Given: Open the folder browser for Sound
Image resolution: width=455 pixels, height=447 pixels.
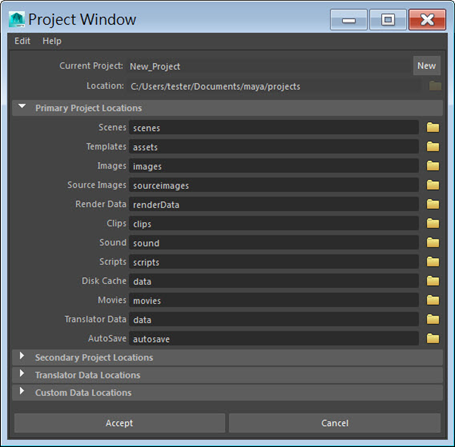Looking at the screenshot, I should [433, 242].
